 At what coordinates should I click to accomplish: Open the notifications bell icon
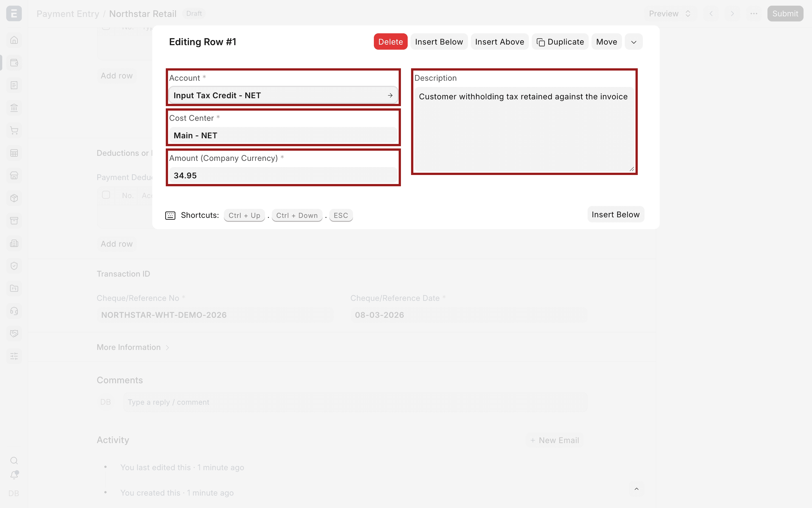pos(14,475)
